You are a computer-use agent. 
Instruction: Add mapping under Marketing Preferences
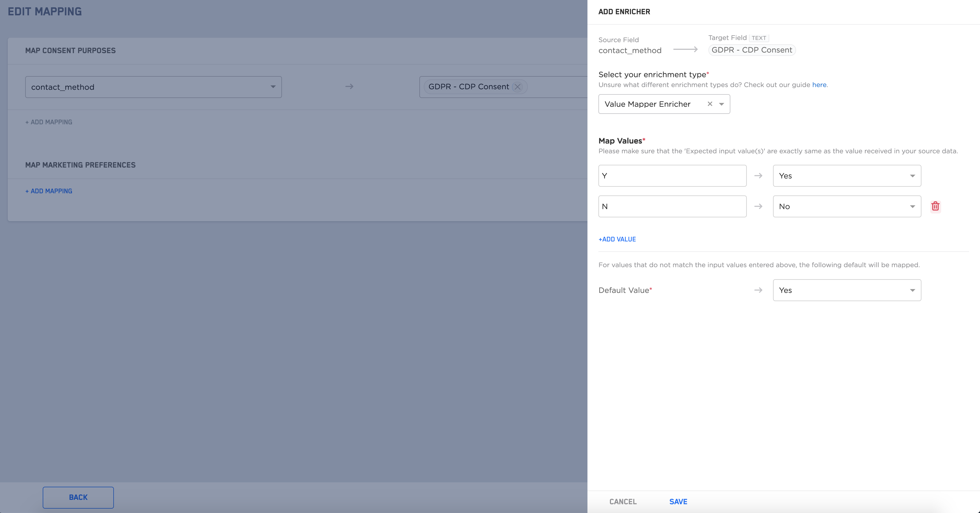[x=49, y=191]
